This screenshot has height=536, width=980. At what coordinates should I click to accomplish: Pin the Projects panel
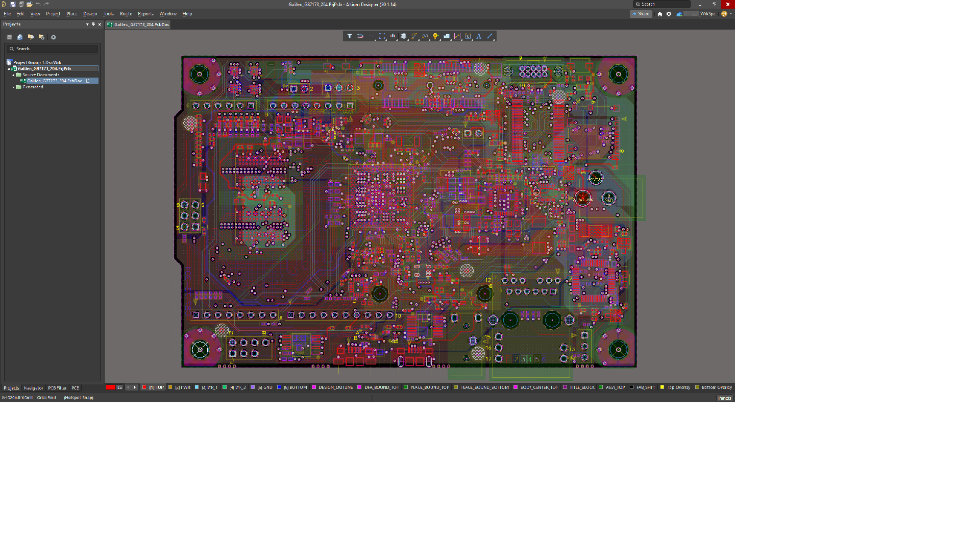[x=93, y=24]
